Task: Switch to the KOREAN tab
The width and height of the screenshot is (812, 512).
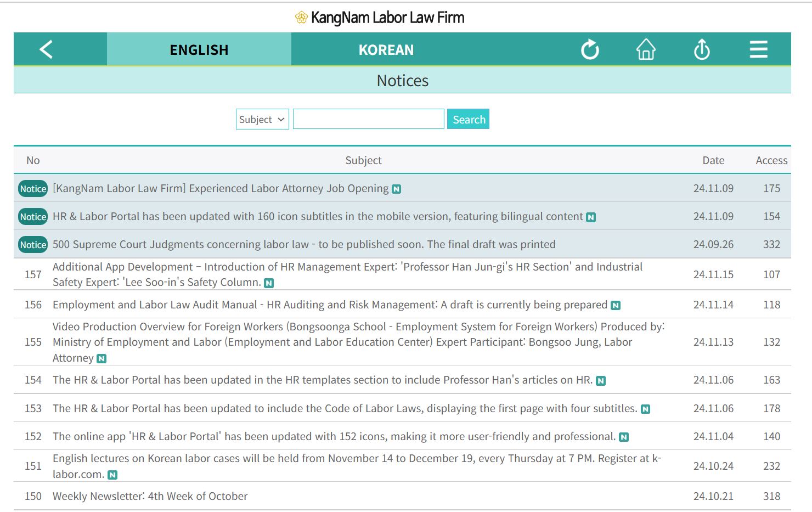Action: pos(386,49)
